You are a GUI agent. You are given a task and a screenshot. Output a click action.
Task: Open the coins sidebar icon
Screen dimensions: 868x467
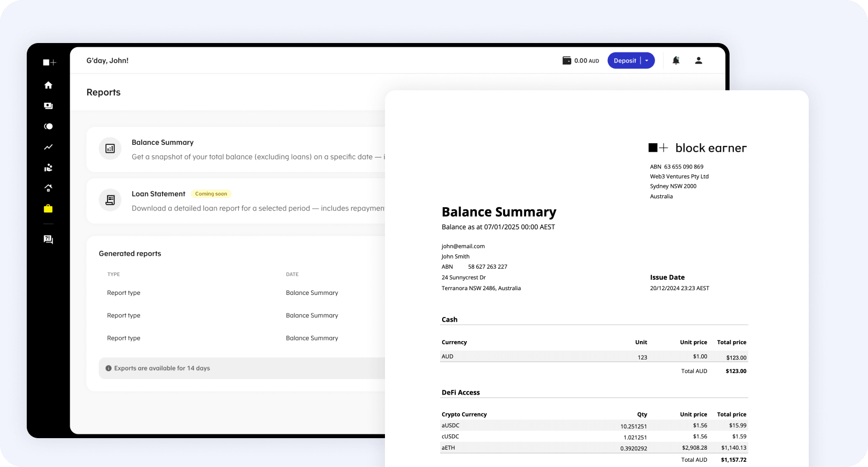[x=48, y=126]
